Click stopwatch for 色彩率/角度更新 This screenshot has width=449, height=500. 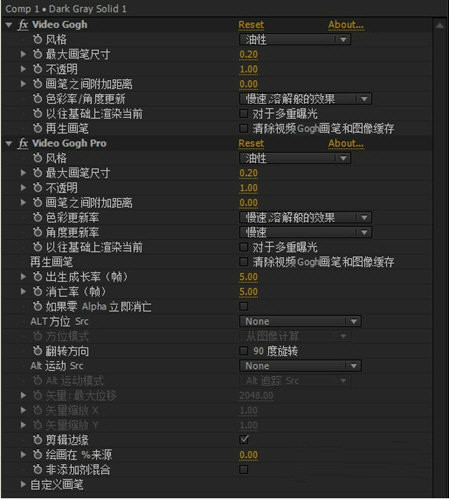[x=37, y=99]
